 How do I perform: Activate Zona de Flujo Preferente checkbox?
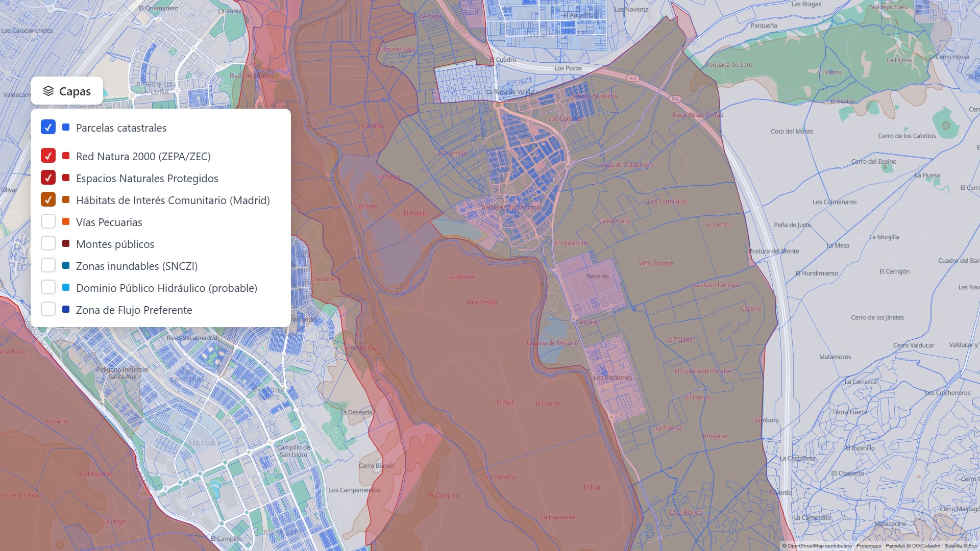pos(48,309)
